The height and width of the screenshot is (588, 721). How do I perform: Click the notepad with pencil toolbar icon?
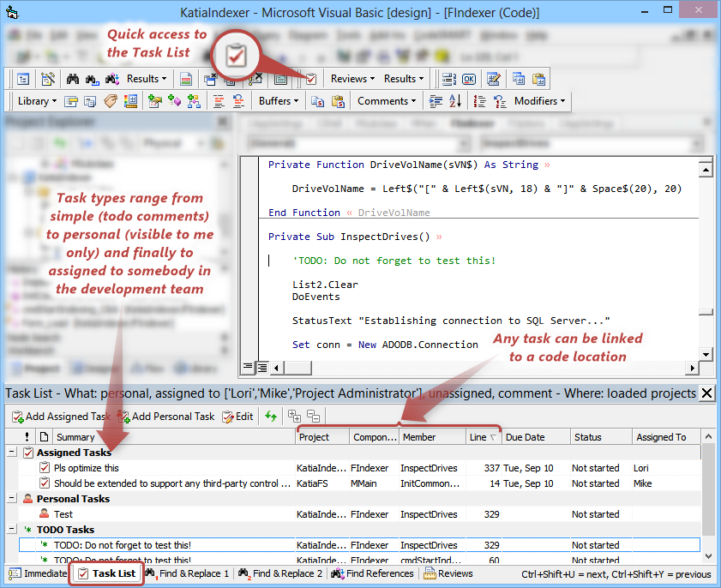click(x=494, y=79)
